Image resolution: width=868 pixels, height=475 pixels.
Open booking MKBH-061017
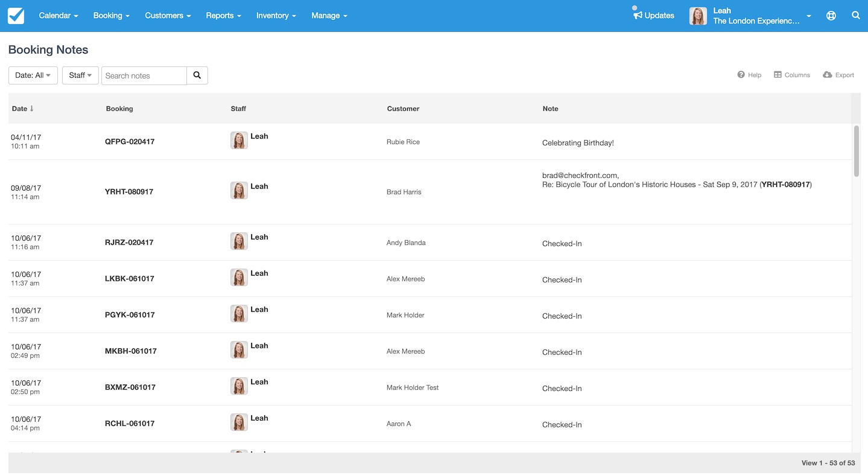(x=131, y=351)
